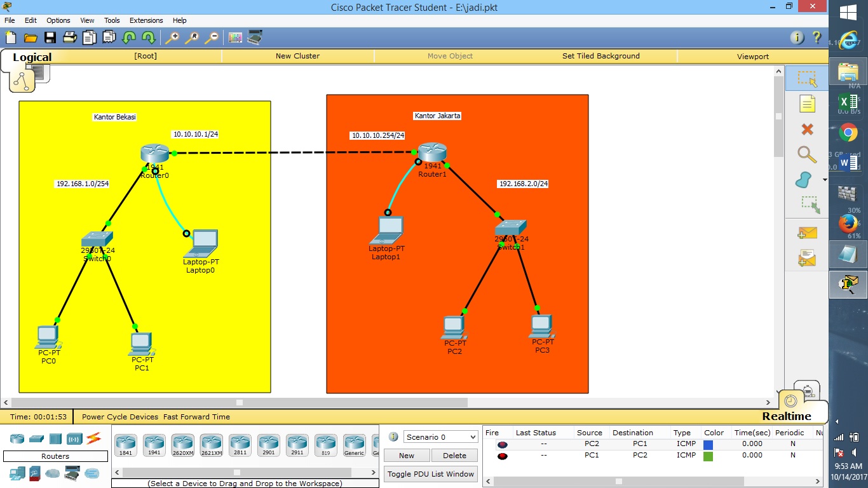Open the Scenario 0 dropdown

click(x=440, y=437)
